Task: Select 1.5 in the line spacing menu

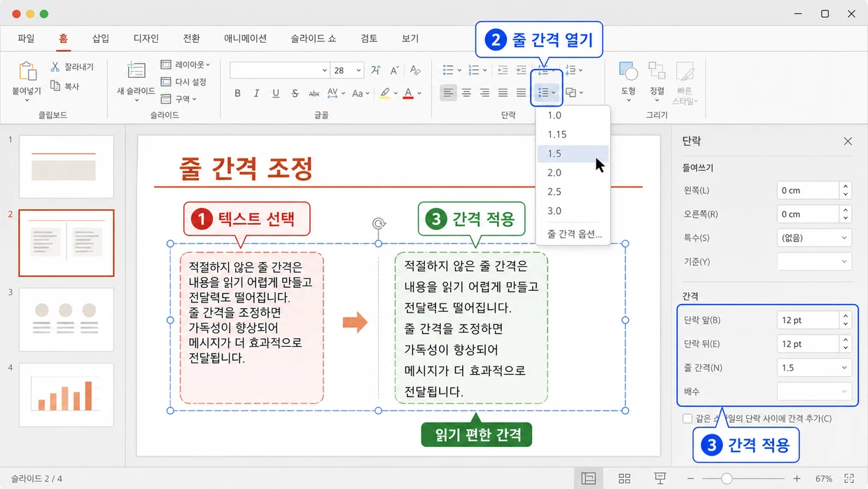Action: [x=573, y=153]
